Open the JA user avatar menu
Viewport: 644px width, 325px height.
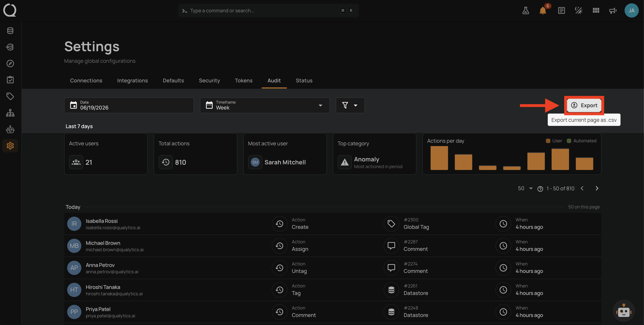pyautogui.click(x=632, y=10)
